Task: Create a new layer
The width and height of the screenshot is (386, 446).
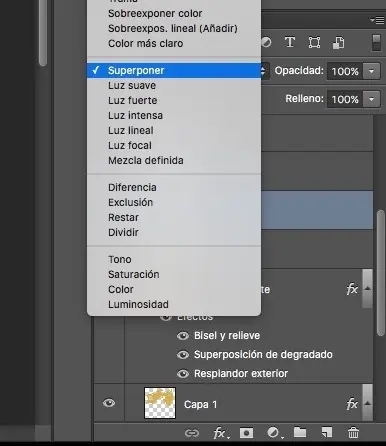Action: 327,432
